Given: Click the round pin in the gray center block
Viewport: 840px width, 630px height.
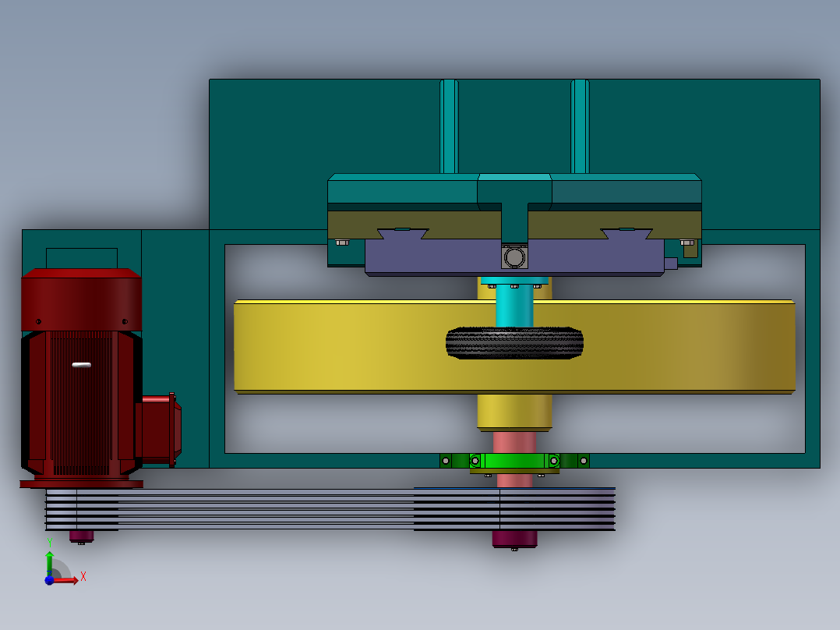Looking at the screenshot, I should [514, 257].
